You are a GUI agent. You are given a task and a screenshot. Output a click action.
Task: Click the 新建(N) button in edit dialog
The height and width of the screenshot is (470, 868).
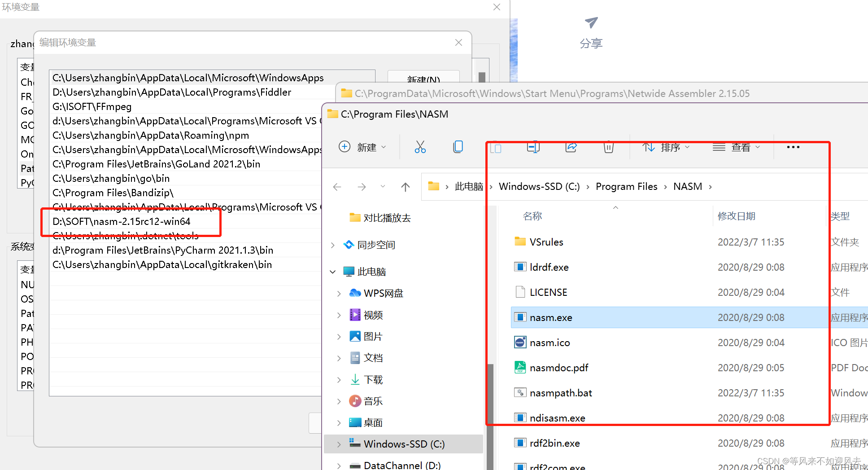423,77
